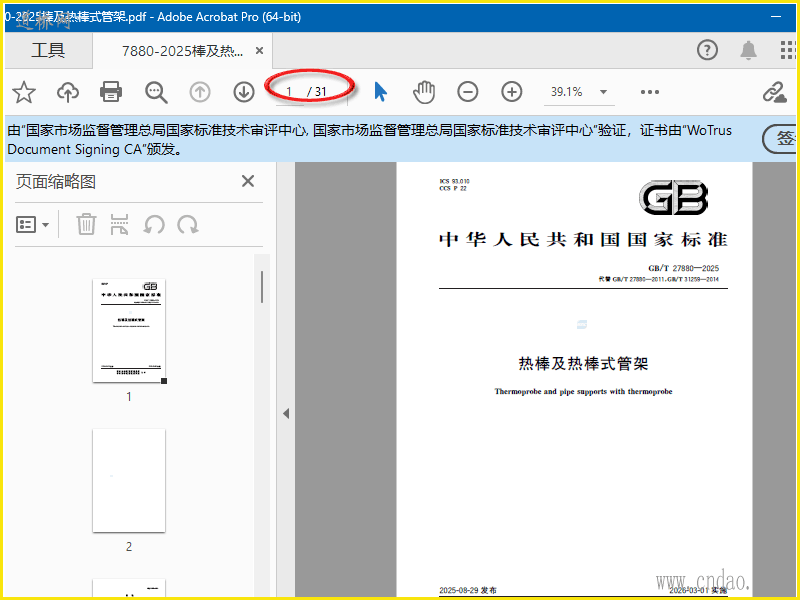This screenshot has height=600, width=800.
Task: Expand the zoom level dropdown arrow
Action: [604, 92]
